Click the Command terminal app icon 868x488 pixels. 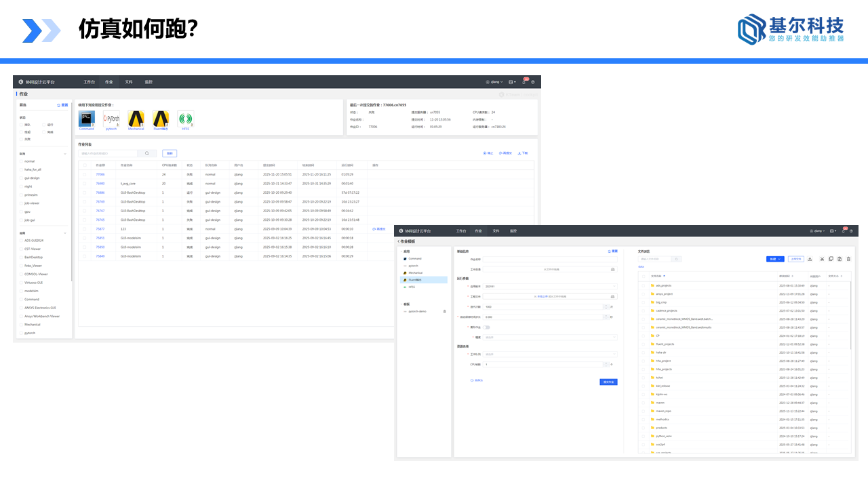pyautogui.click(x=86, y=119)
